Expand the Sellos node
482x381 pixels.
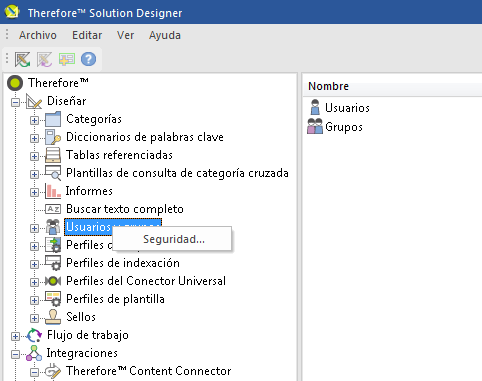[x=34, y=318]
